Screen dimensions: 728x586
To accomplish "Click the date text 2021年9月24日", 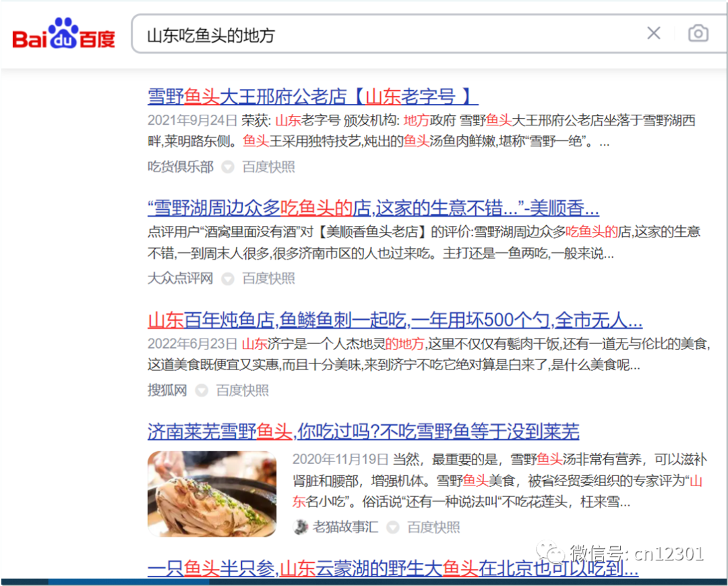I will (192, 121).
